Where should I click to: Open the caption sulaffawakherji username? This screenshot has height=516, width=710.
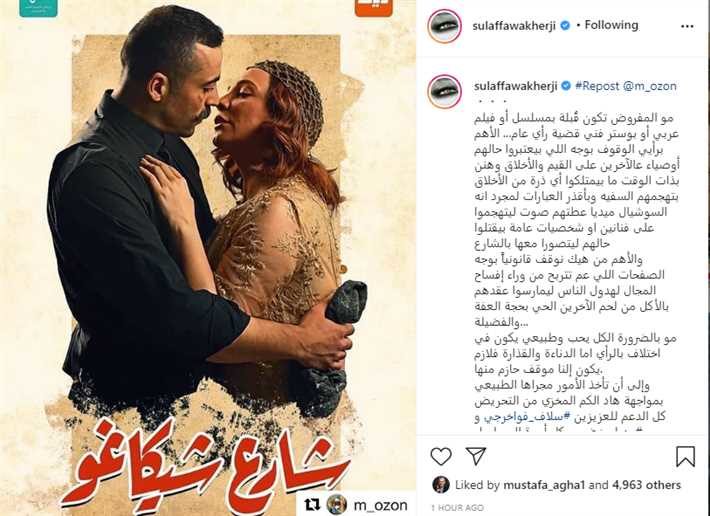(515, 86)
